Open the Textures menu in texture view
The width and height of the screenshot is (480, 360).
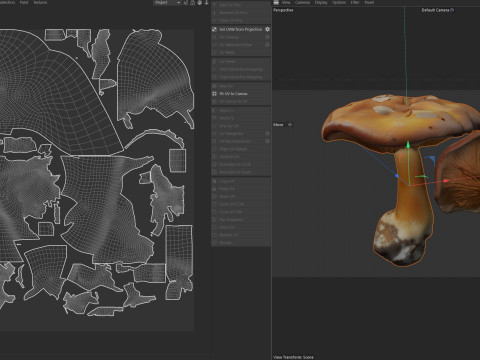pyautogui.click(x=40, y=2)
